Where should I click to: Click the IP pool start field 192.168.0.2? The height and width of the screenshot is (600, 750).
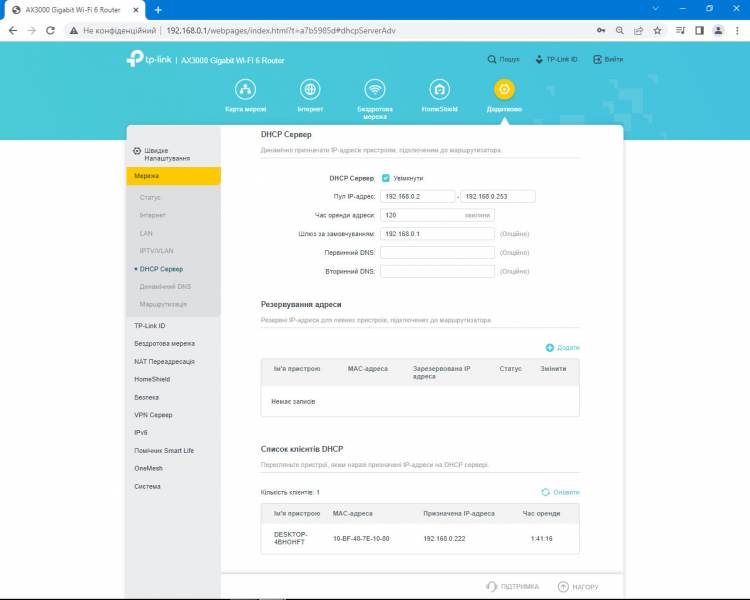(418, 197)
